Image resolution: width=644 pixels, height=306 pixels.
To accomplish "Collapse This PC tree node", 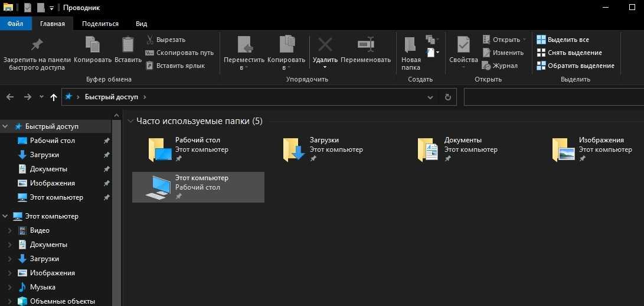I will 5,216.
